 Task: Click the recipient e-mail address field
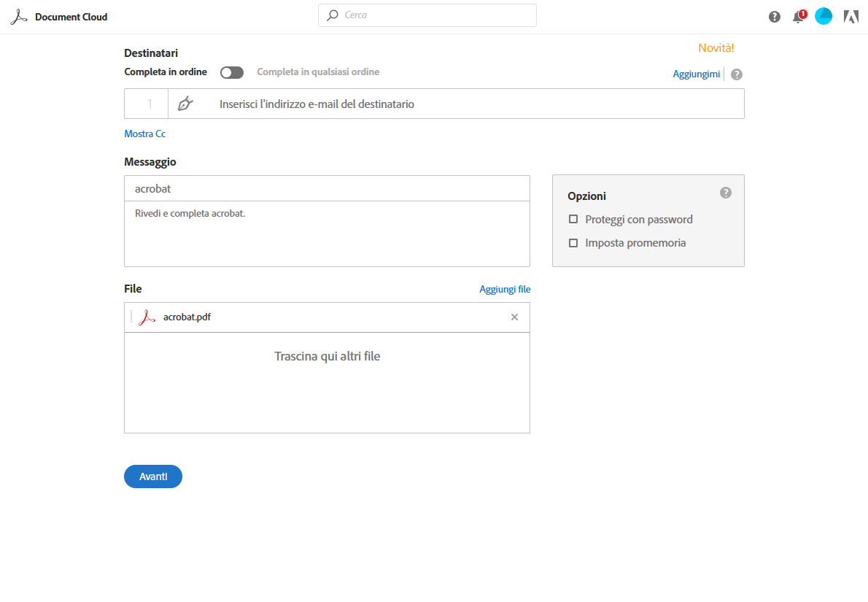tap(474, 104)
